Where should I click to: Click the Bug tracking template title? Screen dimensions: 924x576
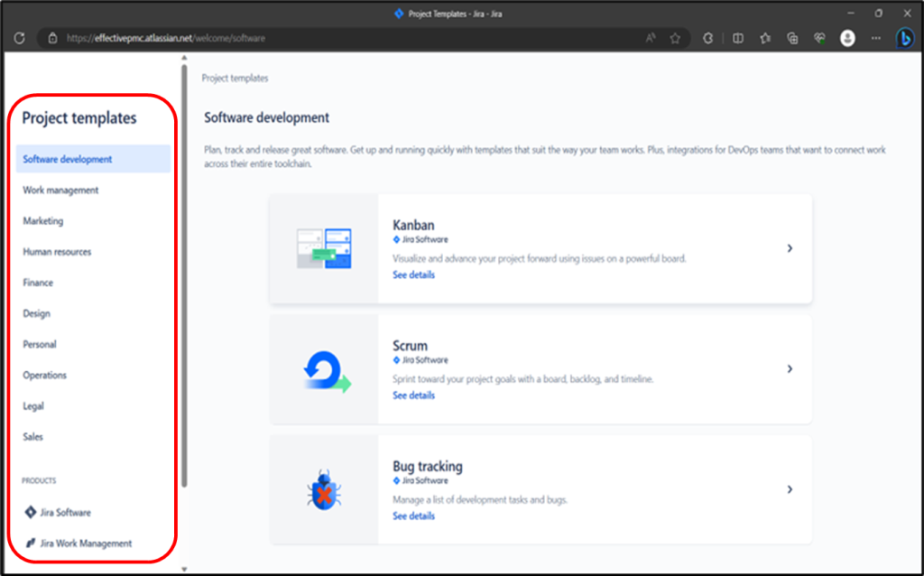coord(427,467)
